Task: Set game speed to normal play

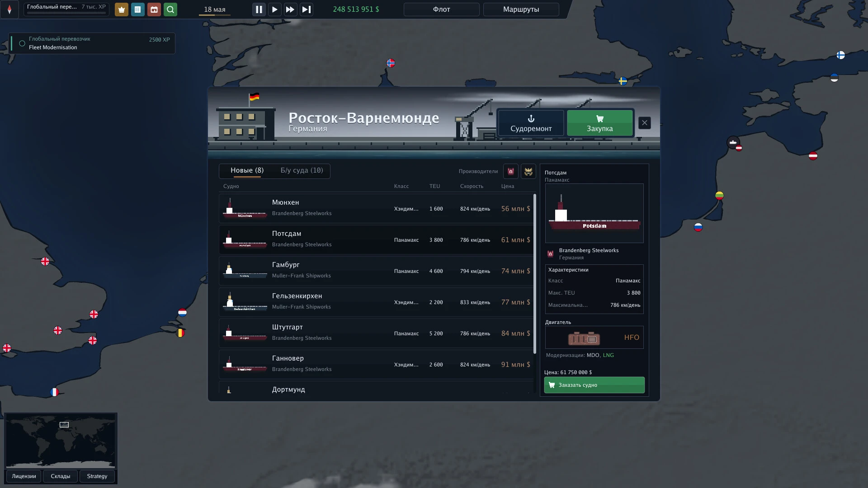Action: (274, 9)
